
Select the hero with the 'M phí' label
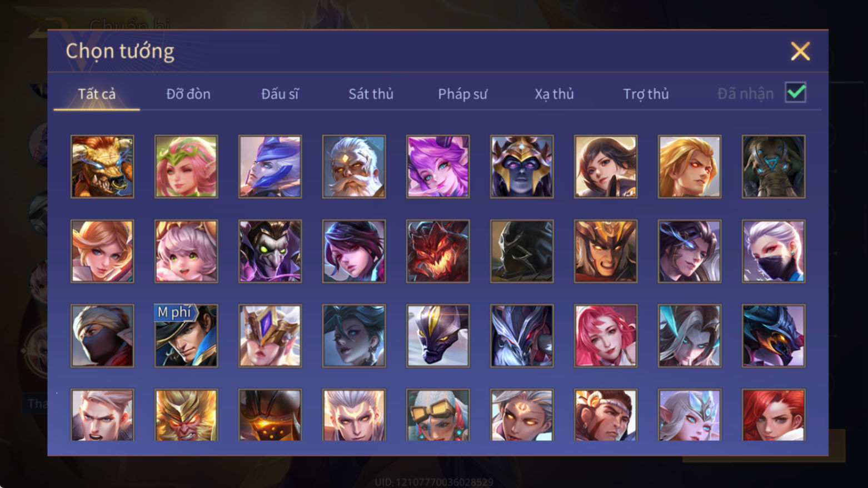[x=186, y=335]
